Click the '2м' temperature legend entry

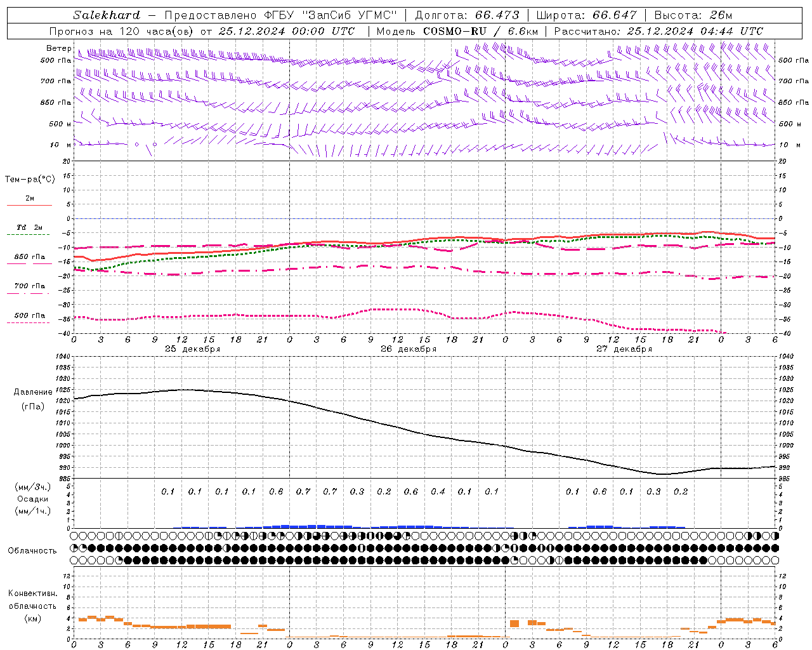point(30,199)
